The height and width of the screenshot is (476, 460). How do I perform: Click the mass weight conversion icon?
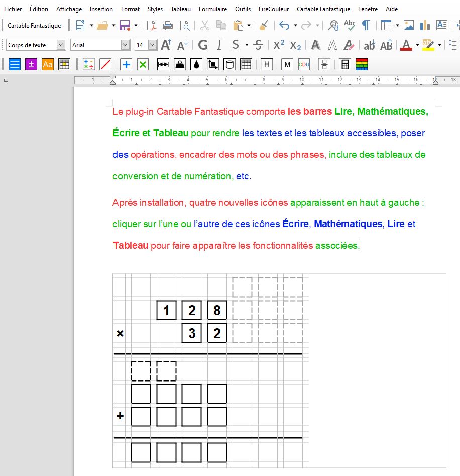(x=180, y=65)
